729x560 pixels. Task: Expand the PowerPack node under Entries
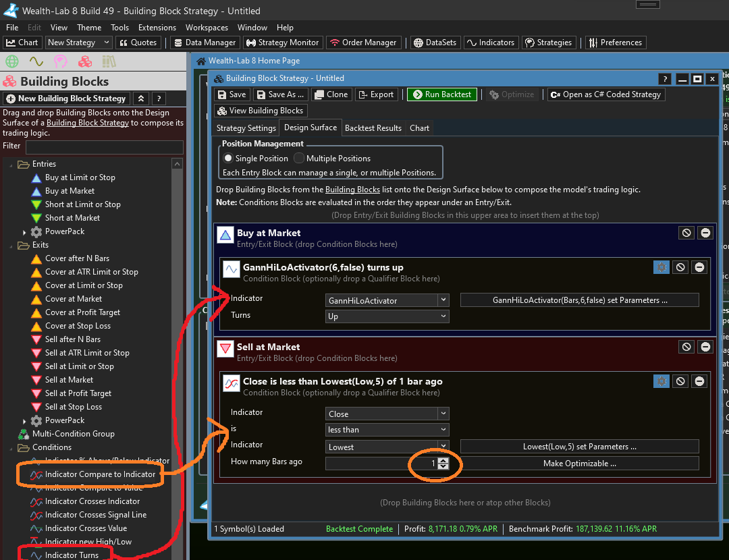pos(25,231)
